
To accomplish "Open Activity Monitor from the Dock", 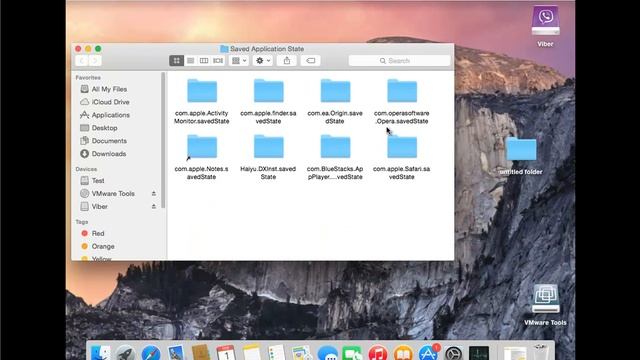I will (479, 353).
